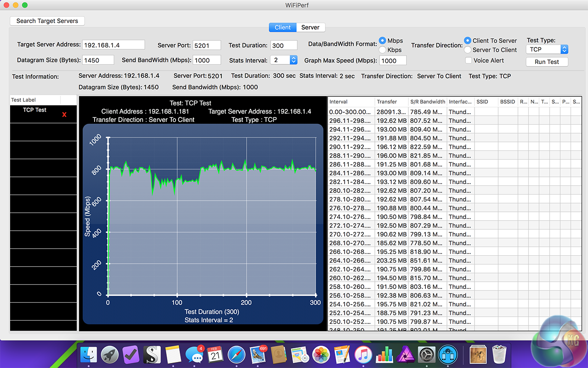This screenshot has width=588, height=368.
Task: Remove TCP Test with the red X
Action: [64, 115]
